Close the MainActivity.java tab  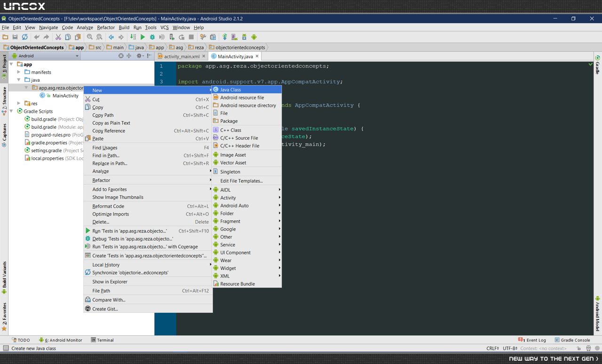click(x=257, y=56)
